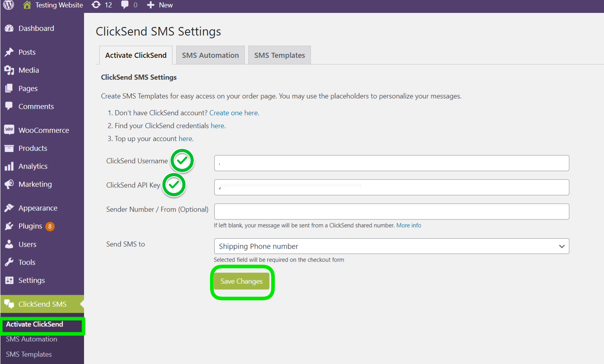Click the Comments speech bubble sidebar icon
This screenshot has height=364, width=604.
coord(9,106)
